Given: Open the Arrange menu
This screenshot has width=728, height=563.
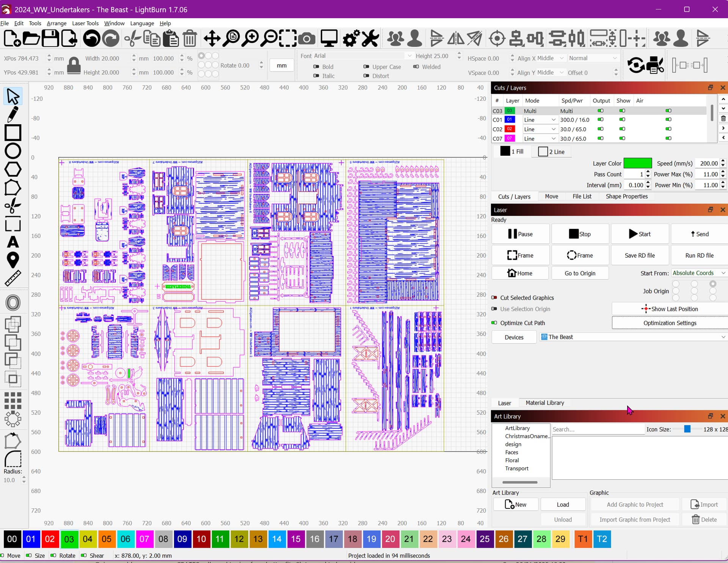Looking at the screenshot, I should pos(56,23).
